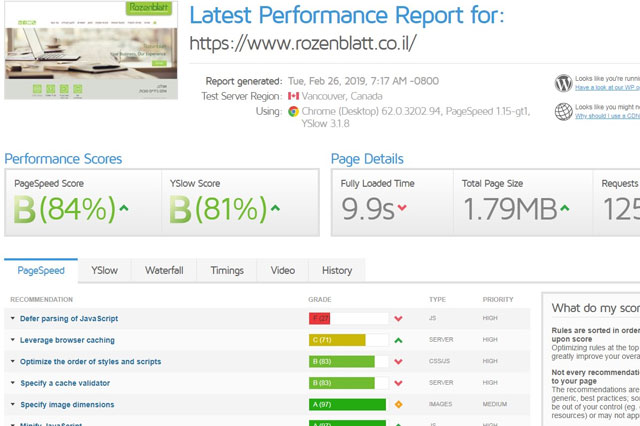Click B (83) bar for Optimize order row
The height and width of the screenshot is (426, 640).
(x=342, y=362)
